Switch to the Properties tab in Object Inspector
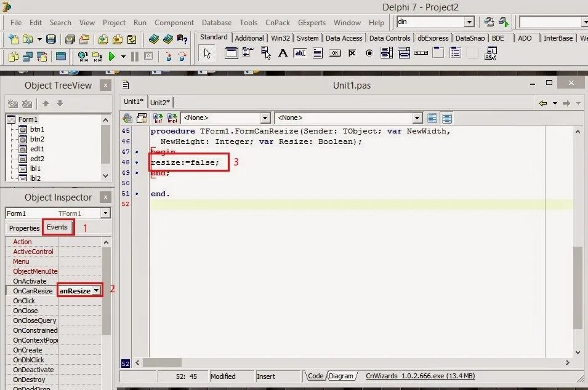The width and height of the screenshot is (588, 390). 24,228
